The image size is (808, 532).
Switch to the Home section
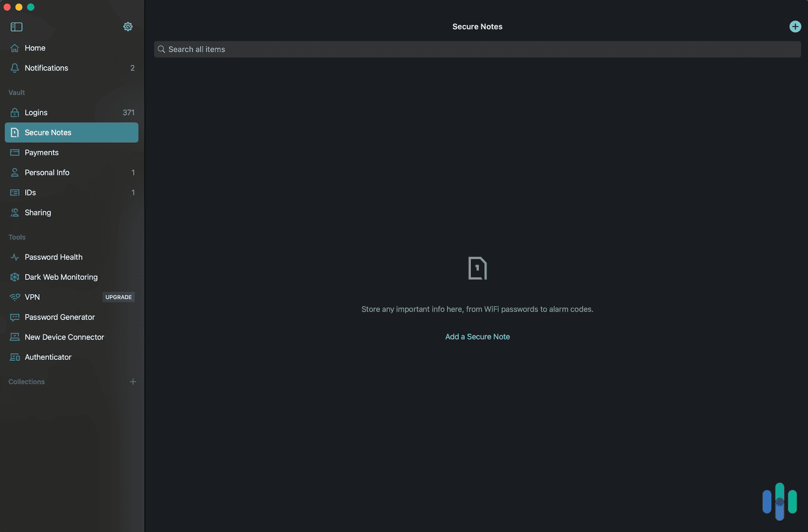(x=34, y=48)
